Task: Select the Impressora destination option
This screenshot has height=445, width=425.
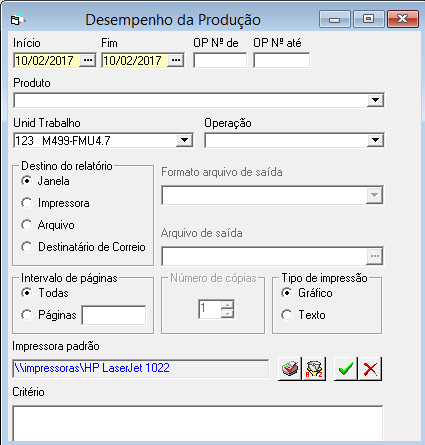Action: click(26, 203)
